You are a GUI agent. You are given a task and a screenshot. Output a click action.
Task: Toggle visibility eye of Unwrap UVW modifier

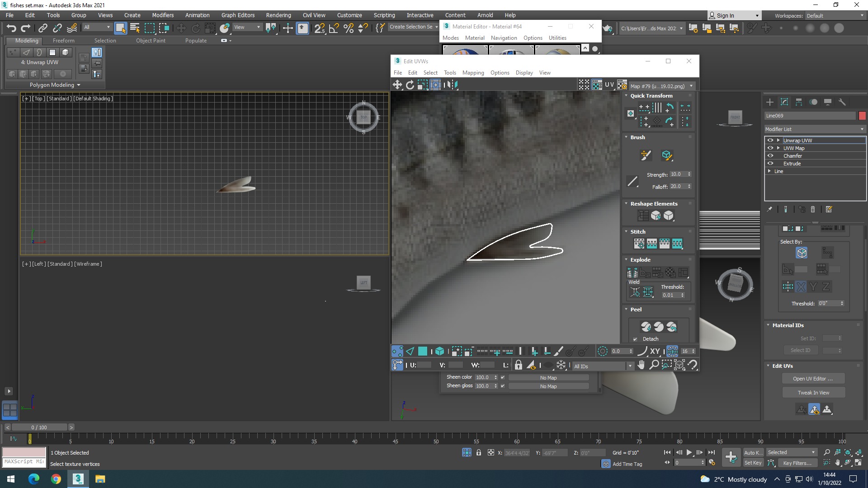(770, 140)
